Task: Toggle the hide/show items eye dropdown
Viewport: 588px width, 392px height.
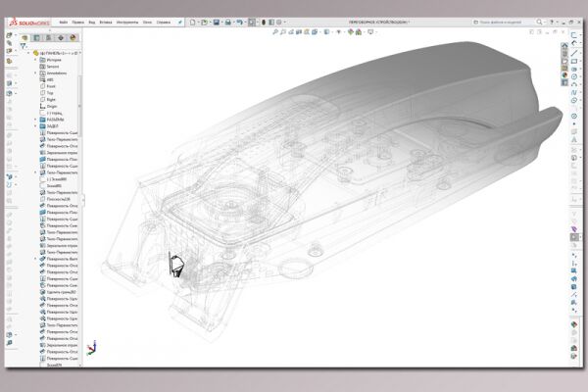Action: click(339, 32)
